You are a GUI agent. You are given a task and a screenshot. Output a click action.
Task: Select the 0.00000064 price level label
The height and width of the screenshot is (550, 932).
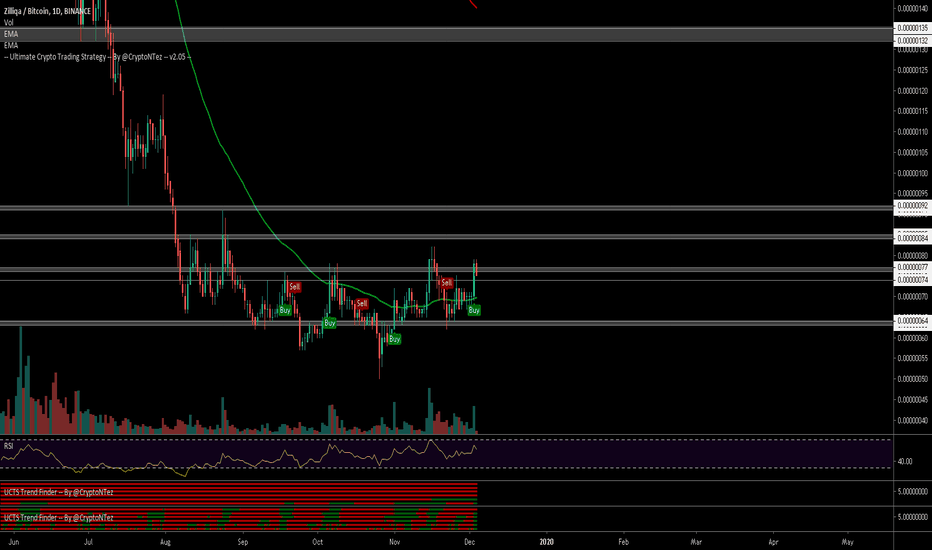(912, 320)
